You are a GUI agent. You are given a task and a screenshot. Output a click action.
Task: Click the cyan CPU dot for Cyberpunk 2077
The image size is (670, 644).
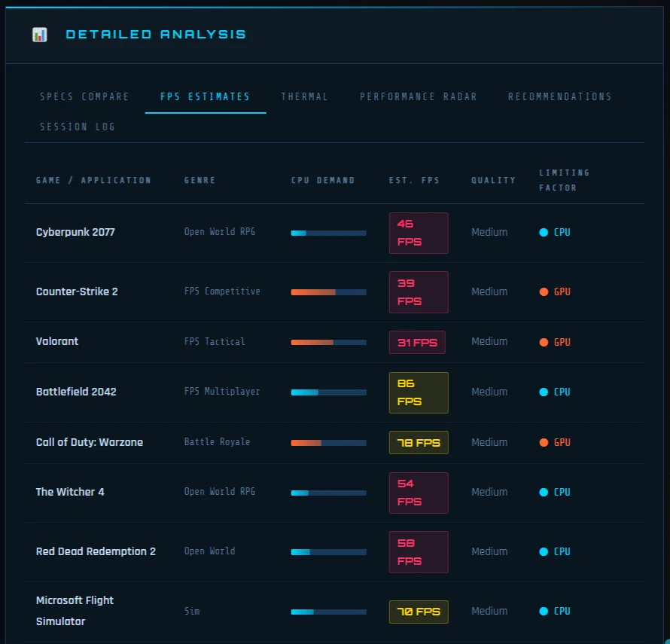pyautogui.click(x=544, y=233)
